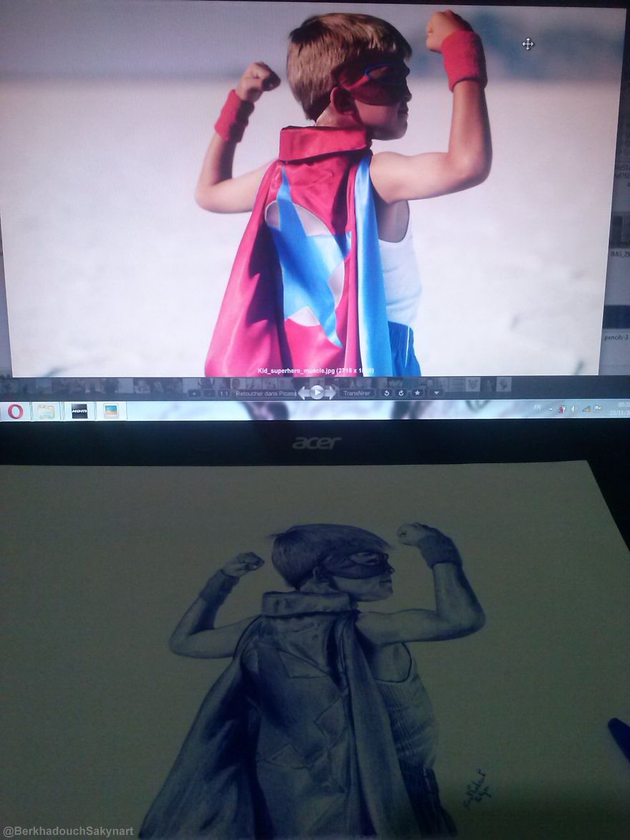
Task: Click the Transférer upload button
Action: point(358,392)
